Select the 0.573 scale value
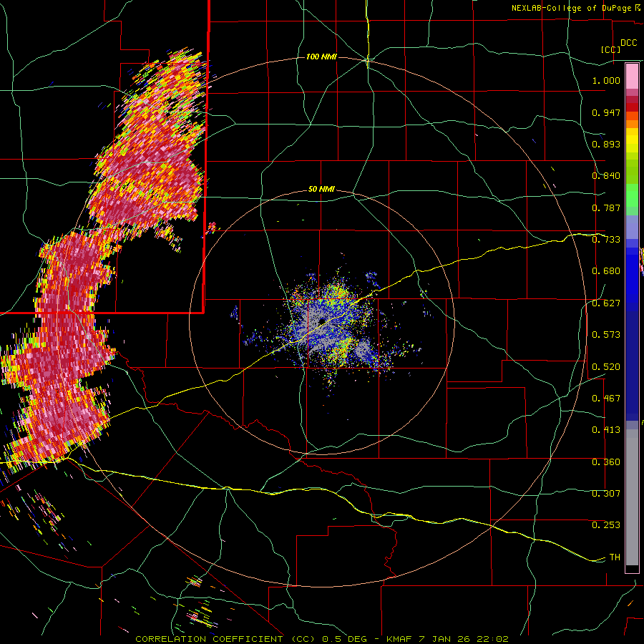The image size is (644, 644). pos(606,335)
